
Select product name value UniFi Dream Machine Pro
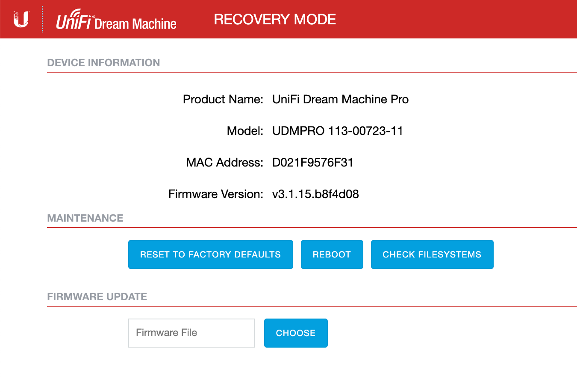click(x=340, y=99)
